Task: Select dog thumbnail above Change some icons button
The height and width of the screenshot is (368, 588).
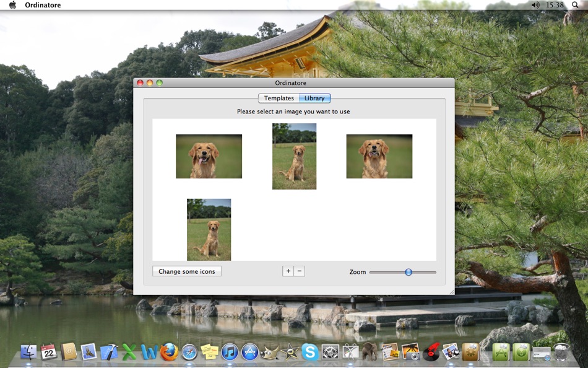Action: [209, 229]
